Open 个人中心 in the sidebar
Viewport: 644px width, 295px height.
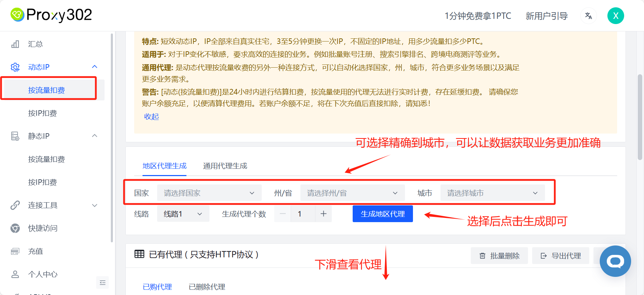pyautogui.click(x=43, y=274)
